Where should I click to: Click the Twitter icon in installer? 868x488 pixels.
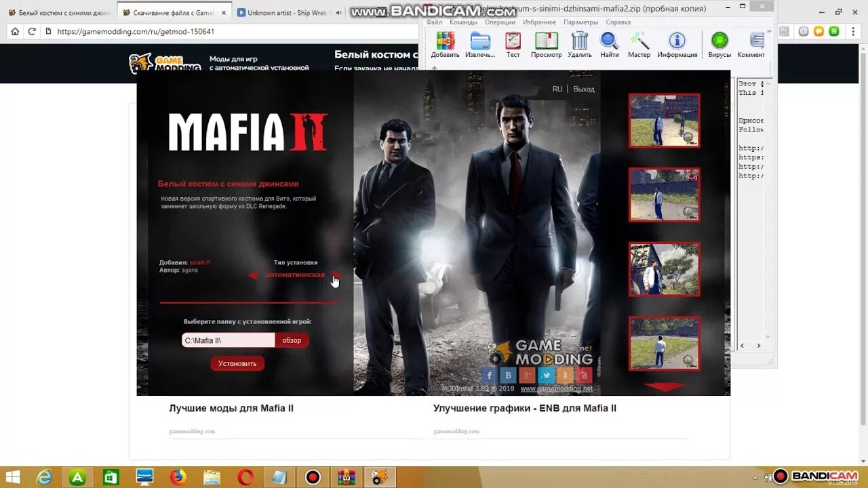[x=547, y=375]
